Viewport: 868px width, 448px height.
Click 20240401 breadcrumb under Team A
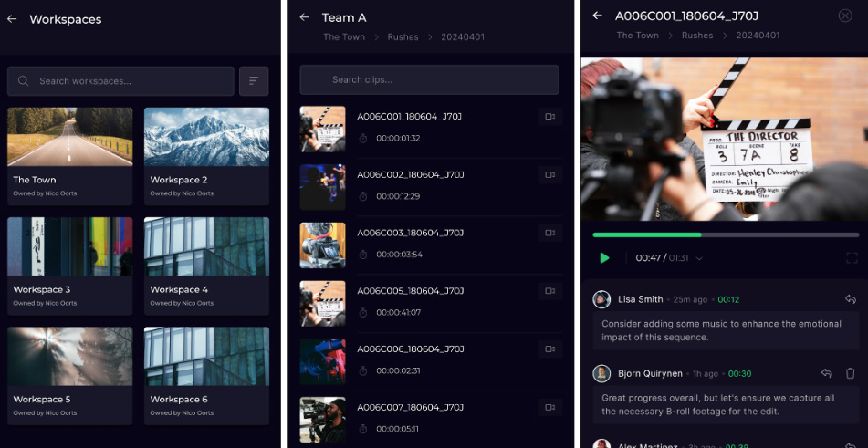tap(463, 37)
